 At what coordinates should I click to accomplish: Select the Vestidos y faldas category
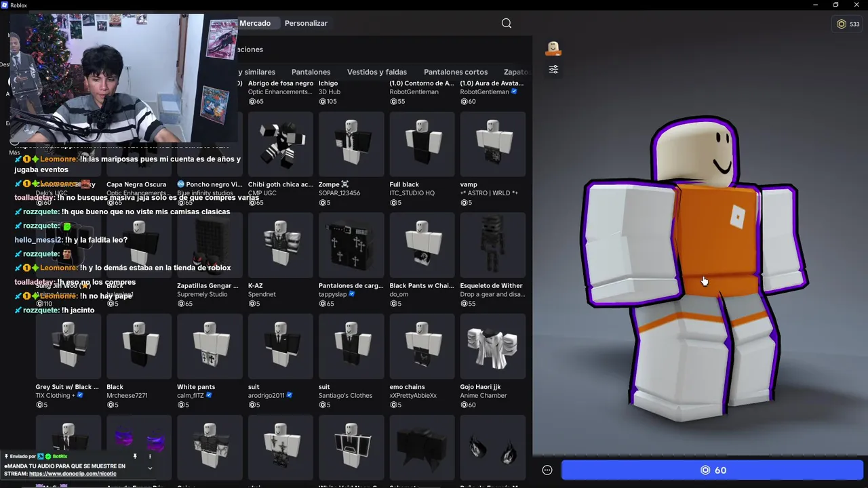(377, 72)
